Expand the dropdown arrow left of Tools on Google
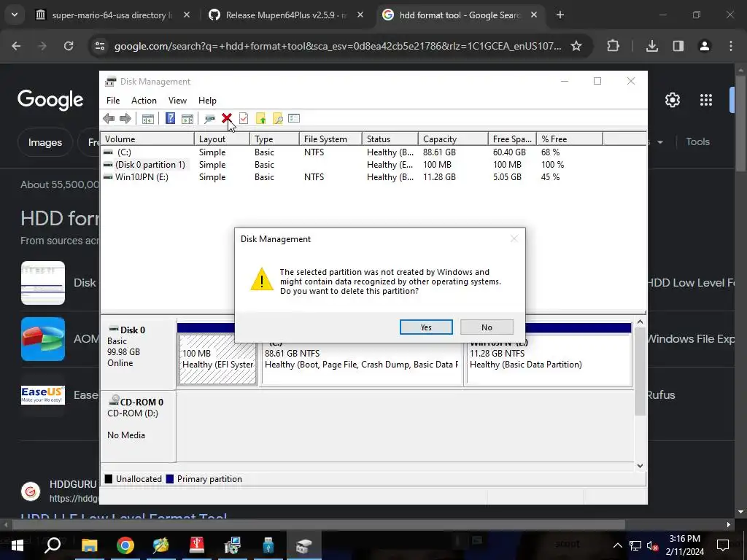The image size is (747, 560). 659,142
